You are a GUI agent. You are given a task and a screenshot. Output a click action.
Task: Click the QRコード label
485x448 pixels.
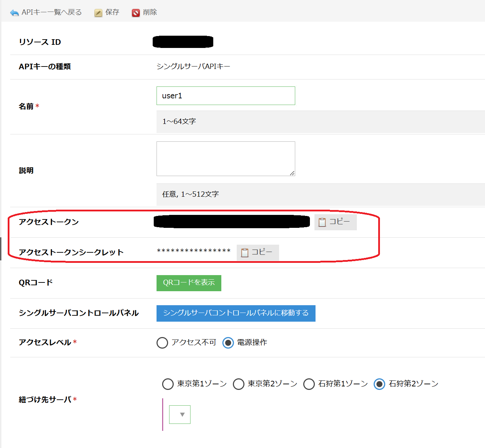tap(36, 282)
